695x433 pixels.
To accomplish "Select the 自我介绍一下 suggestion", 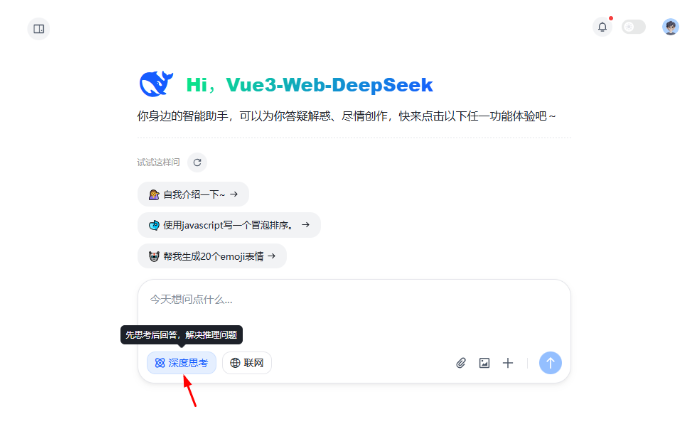I will pos(193,194).
